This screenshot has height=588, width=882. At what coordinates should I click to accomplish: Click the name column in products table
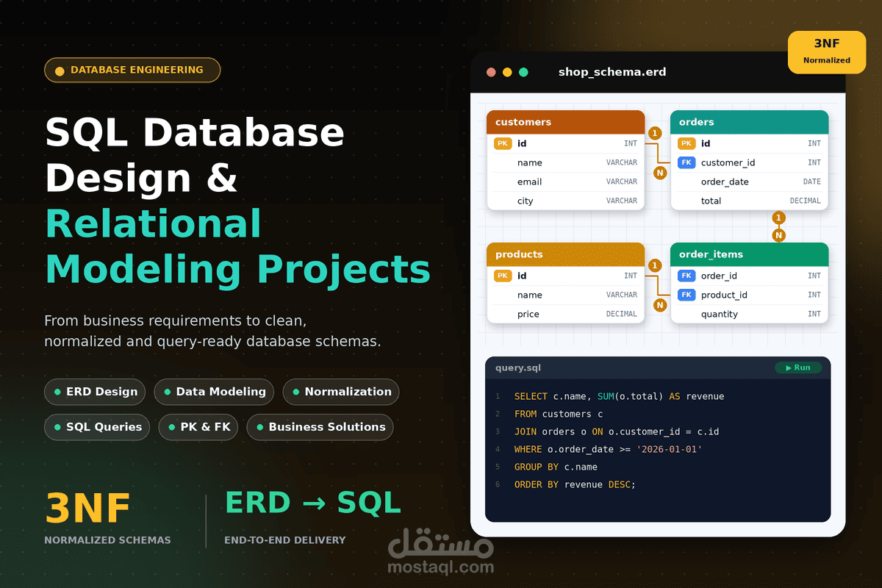[529, 295]
